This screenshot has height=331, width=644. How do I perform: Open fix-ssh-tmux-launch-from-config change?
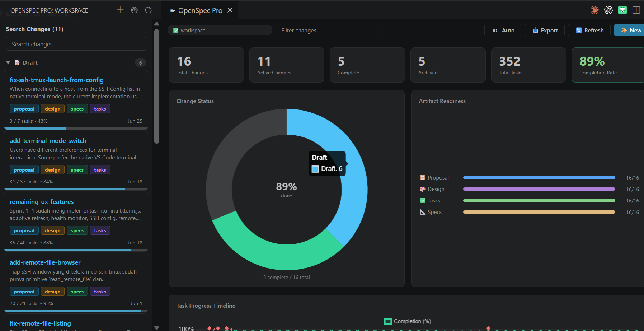[57, 80]
